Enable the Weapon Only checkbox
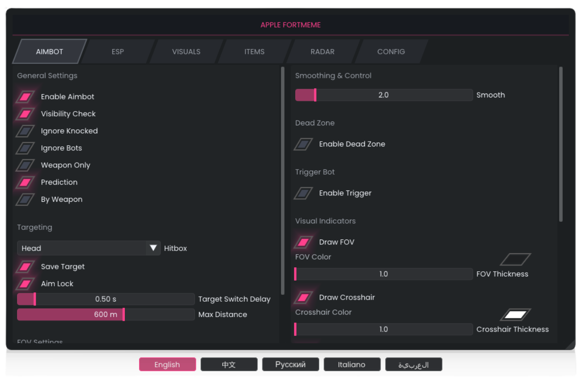The image size is (588, 381). click(x=25, y=166)
